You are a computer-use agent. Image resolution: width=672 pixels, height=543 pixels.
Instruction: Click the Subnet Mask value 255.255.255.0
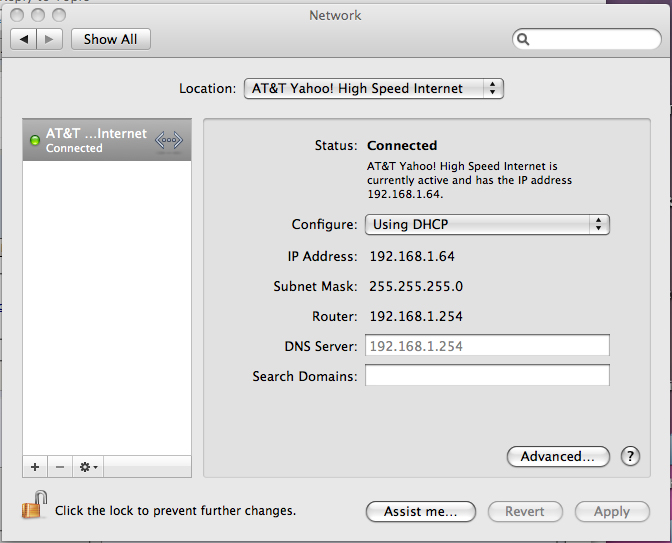click(416, 286)
